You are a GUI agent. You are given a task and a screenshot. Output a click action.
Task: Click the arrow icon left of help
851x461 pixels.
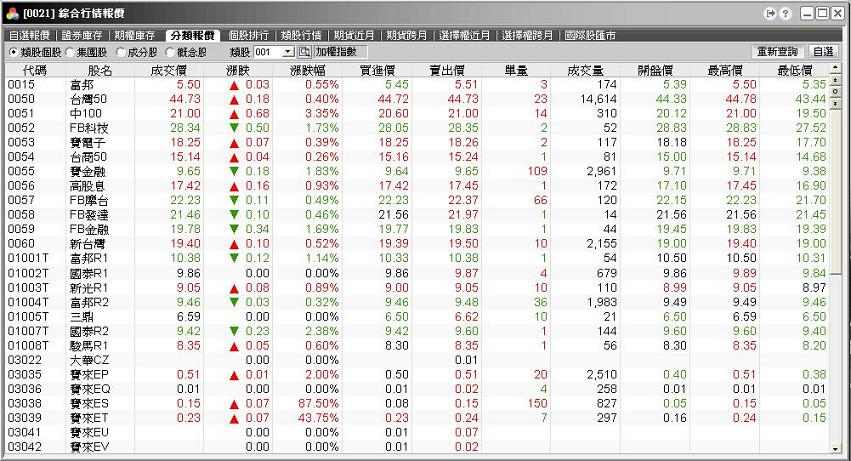[x=770, y=14]
